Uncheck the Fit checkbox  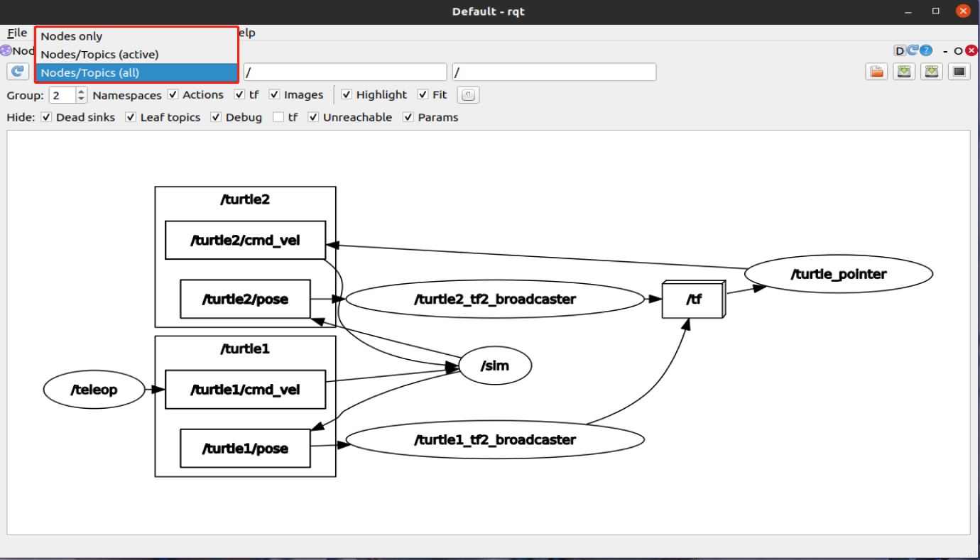click(423, 94)
